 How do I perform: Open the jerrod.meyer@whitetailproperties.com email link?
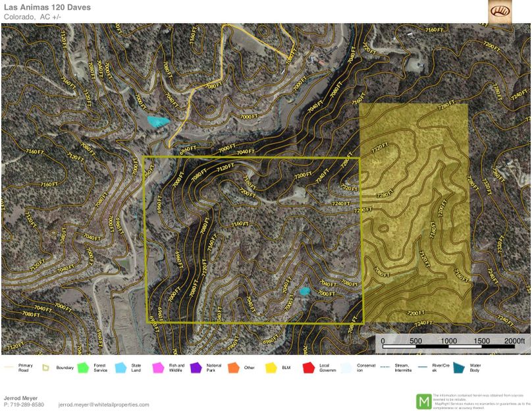[x=103, y=404]
